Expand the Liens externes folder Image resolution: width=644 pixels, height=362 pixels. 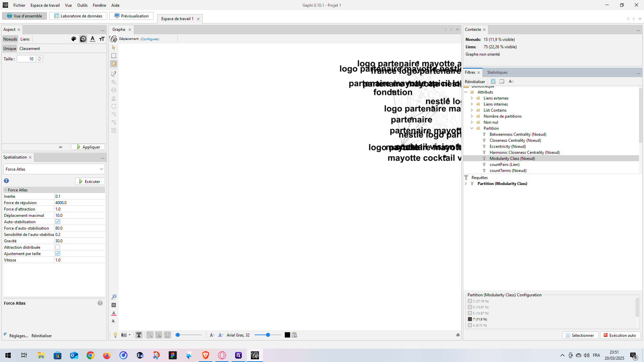point(472,98)
